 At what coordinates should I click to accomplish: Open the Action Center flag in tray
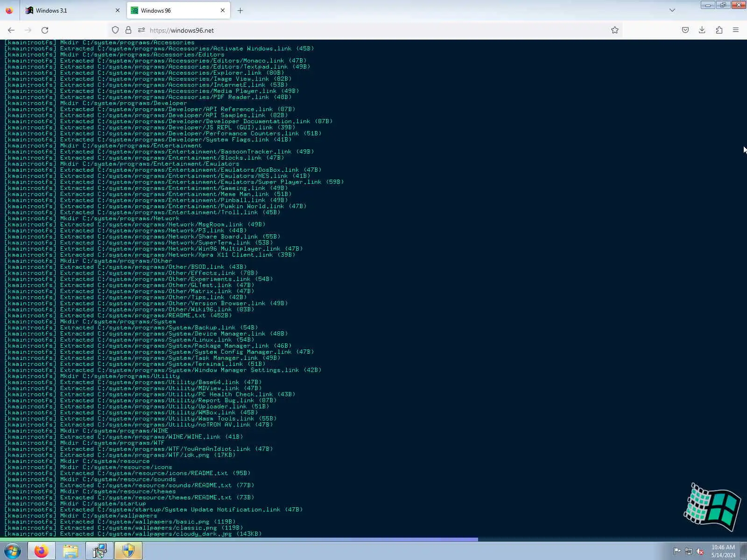point(677,551)
